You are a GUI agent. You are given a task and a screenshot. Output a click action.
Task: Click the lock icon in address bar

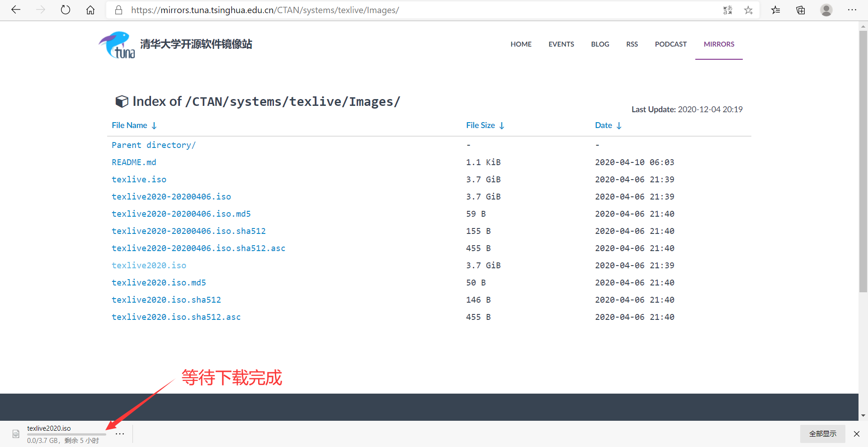point(119,10)
